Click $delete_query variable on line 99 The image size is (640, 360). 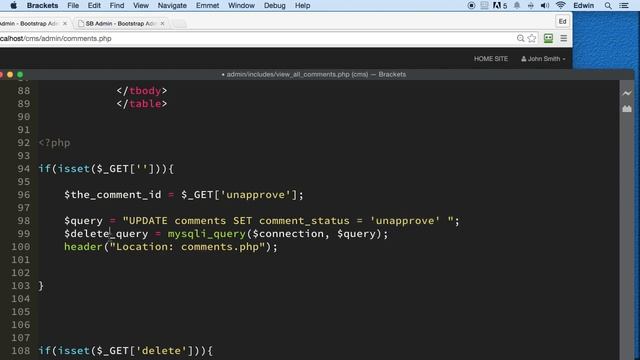(x=106, y=234)
